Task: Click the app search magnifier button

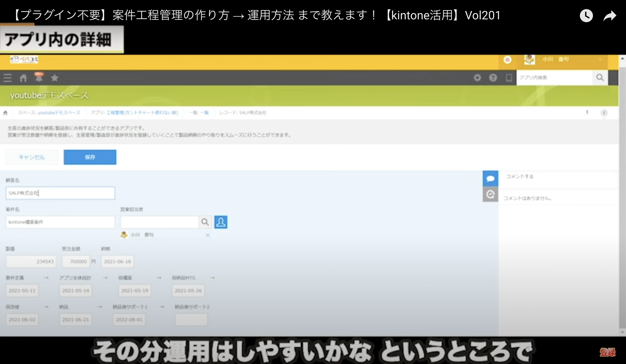Action: [600, 78]
